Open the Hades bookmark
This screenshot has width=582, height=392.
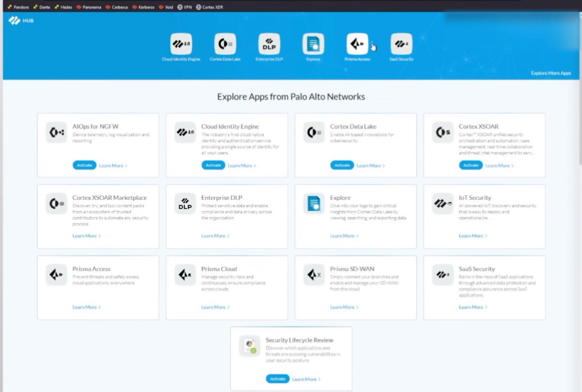pos(63,7)
